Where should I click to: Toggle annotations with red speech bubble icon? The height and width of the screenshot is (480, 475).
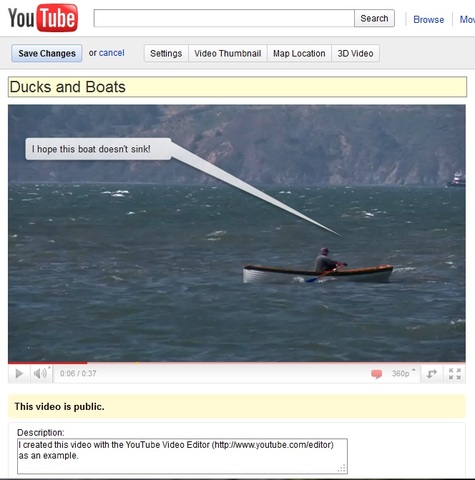tap(377, 374)
